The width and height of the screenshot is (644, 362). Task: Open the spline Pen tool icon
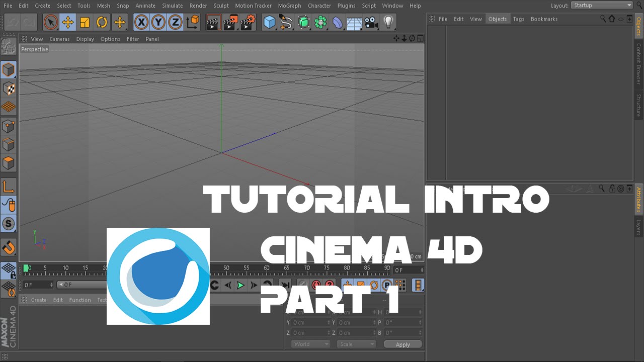286,22
